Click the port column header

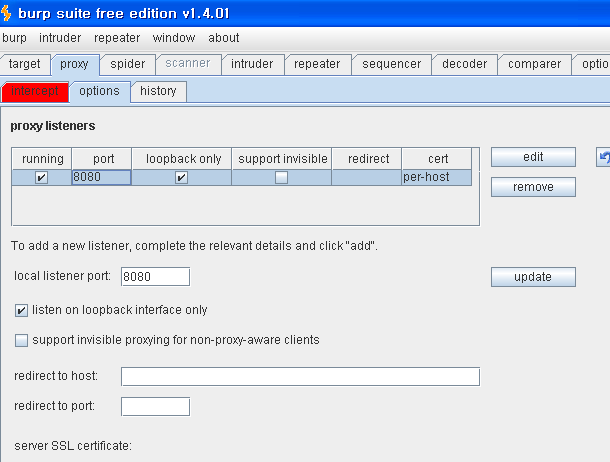tap(102, 159)
